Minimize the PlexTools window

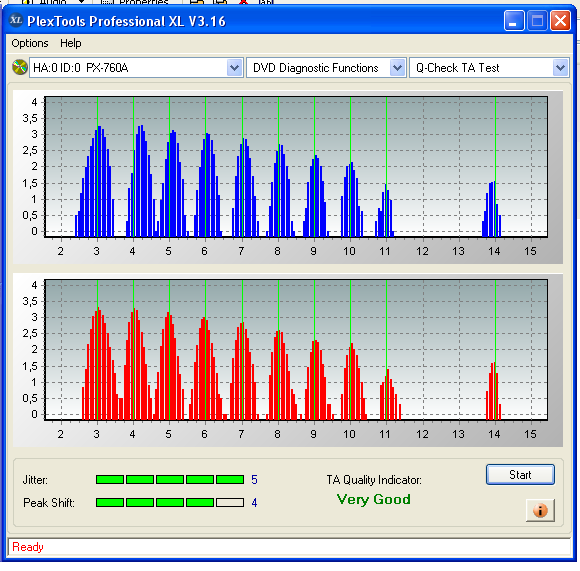click(514, 20)
